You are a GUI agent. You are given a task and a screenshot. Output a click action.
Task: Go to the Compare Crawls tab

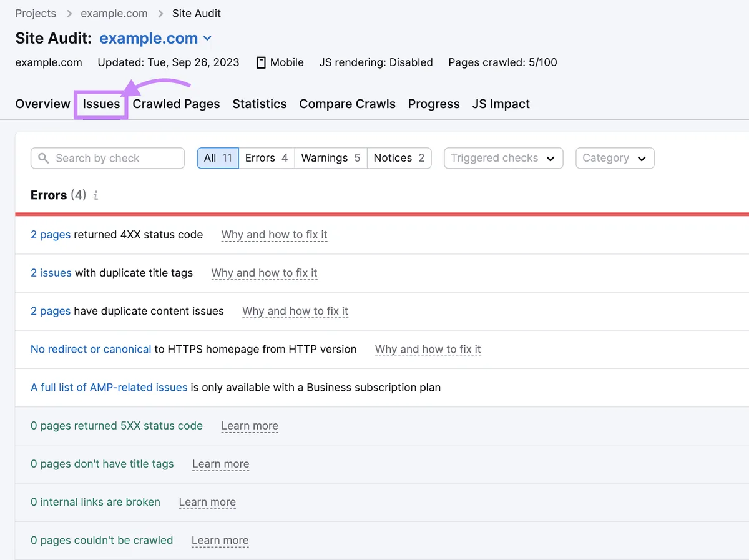click(x=347, y=104)
